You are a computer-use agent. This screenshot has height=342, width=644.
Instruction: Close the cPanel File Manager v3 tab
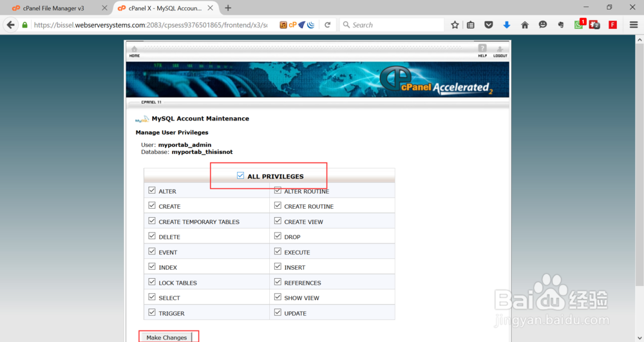(x=104, y=8)
